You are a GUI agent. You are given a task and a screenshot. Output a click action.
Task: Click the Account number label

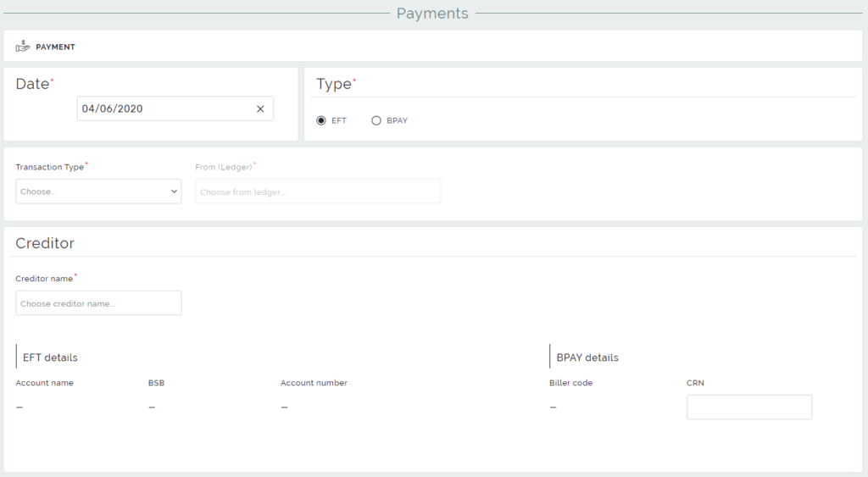click(x=314, y=383)
